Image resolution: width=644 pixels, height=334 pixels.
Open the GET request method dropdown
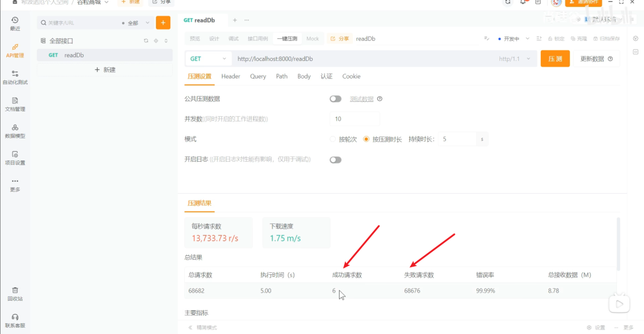(x=208, y=58)
